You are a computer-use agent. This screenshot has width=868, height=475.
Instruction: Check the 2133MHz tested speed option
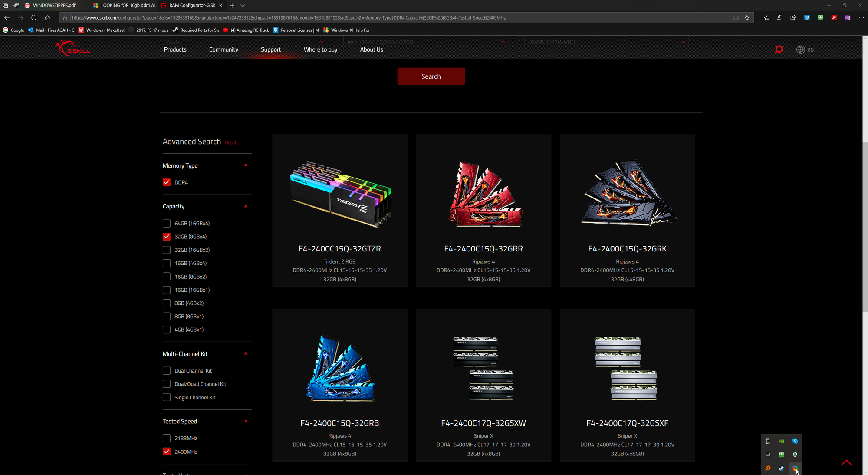(167, 438)
